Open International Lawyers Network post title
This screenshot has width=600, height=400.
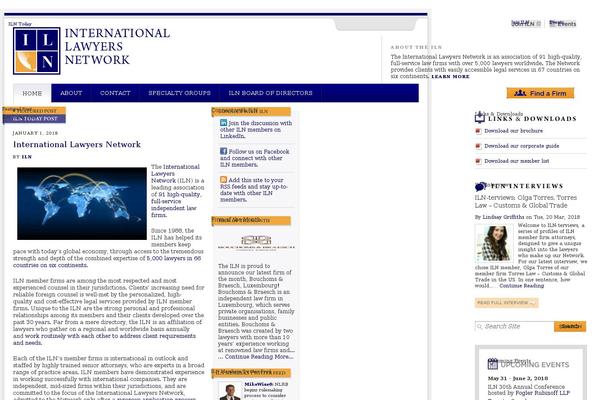tap(77, 144)
